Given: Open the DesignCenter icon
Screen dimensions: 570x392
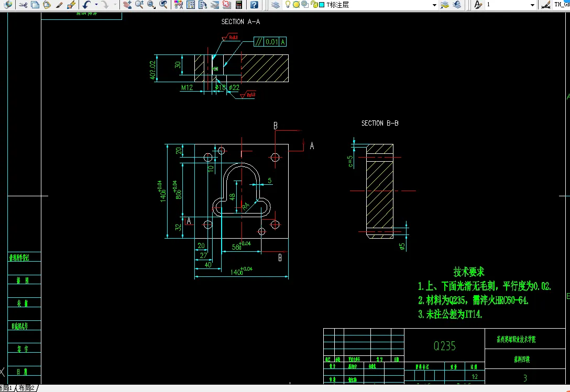Looking at the screenshot, I should (191, 5).
